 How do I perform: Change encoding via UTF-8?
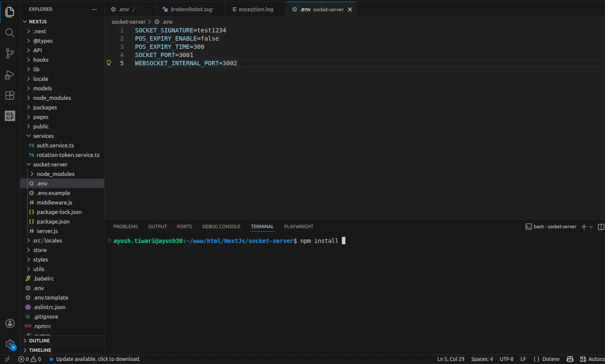507,359
